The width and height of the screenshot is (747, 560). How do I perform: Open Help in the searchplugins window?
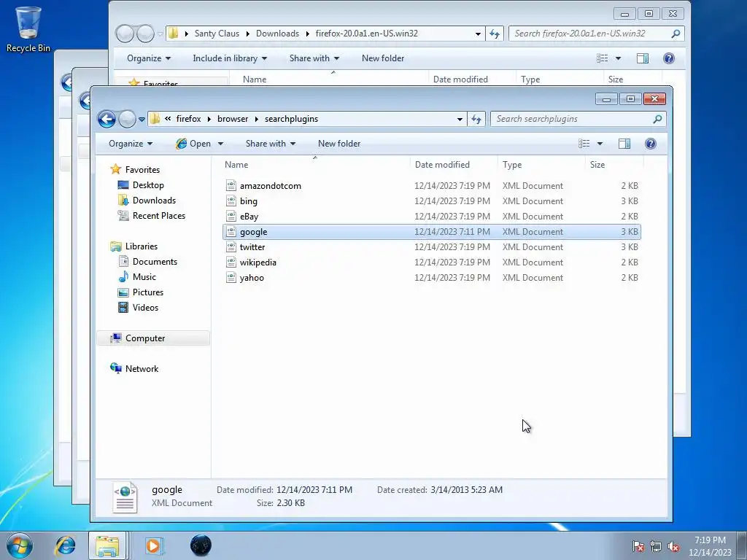click(650, 144)
